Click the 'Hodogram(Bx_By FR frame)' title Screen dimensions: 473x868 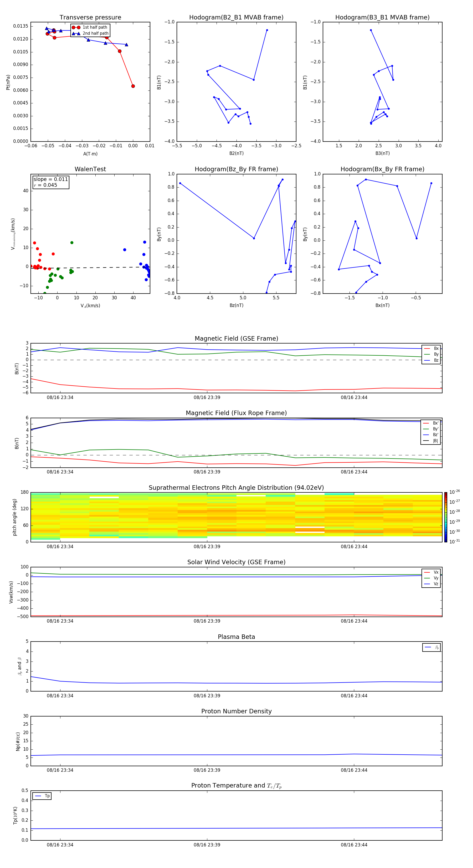tap(382, 169)
